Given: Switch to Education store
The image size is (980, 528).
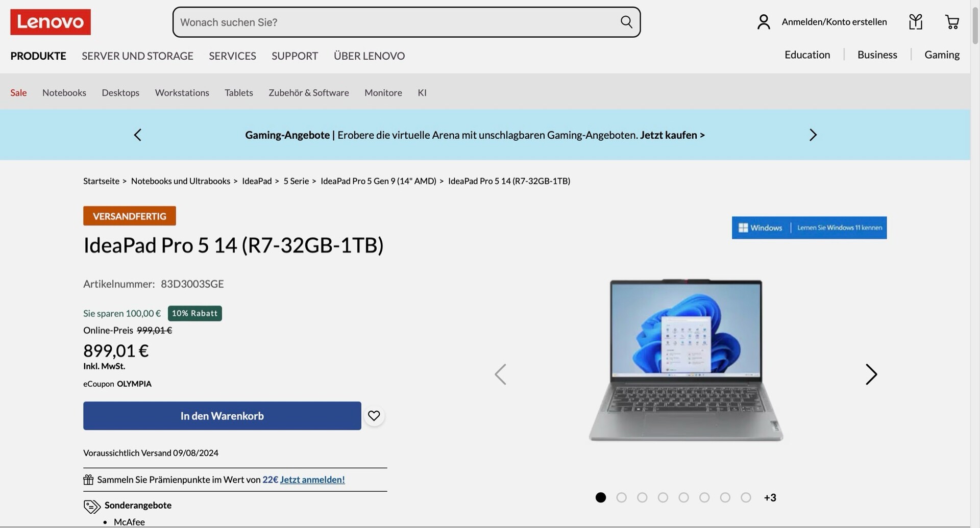Looking at the screenshot, I should (x=807, y=55).
